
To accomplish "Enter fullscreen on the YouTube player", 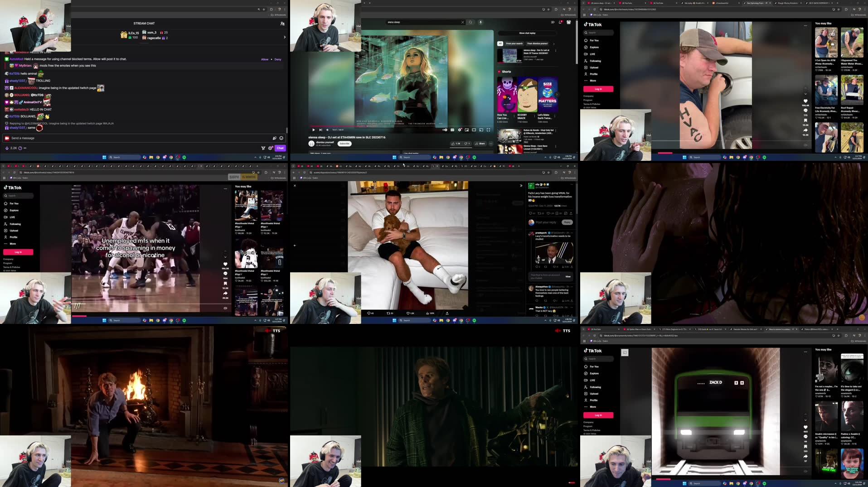I will [x=488, y=130].
